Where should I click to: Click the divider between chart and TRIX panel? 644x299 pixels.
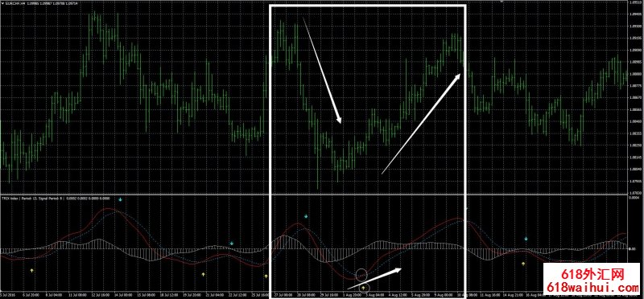click(x=314, y=194)
